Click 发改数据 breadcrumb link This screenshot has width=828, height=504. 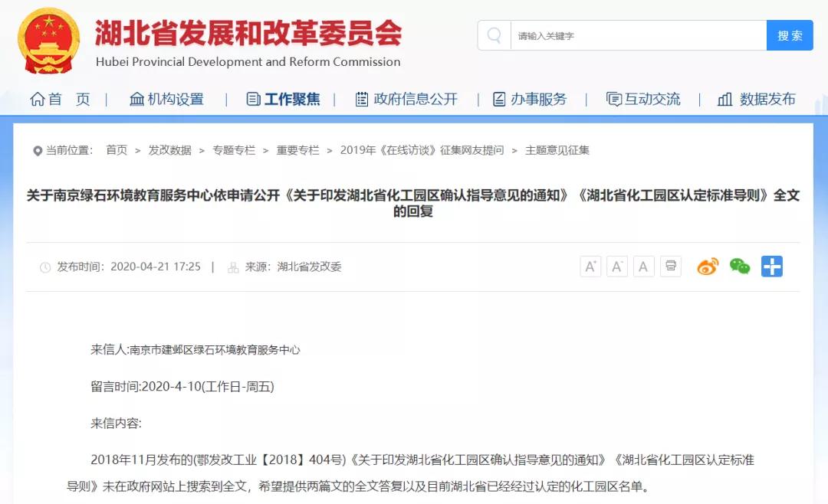(170, 150)
